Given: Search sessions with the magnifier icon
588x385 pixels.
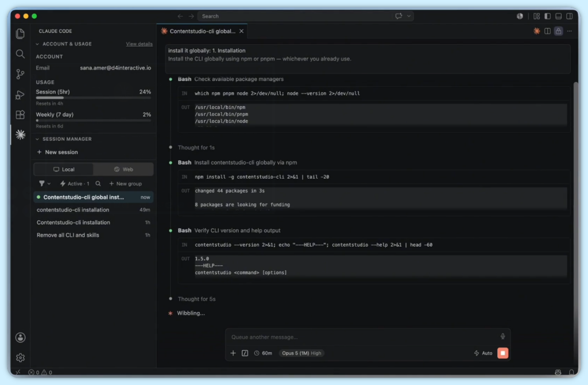Looking at the screenshot, I should click(x=98, y=183).
